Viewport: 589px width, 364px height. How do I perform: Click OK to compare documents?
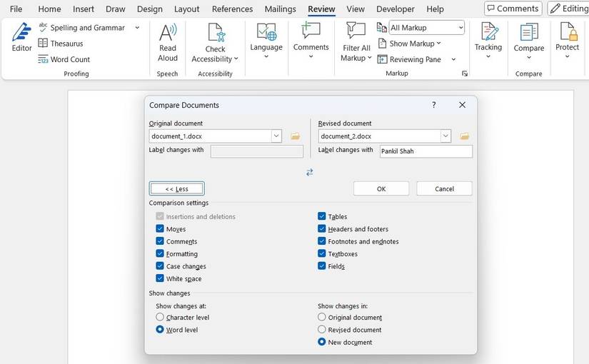381,188
